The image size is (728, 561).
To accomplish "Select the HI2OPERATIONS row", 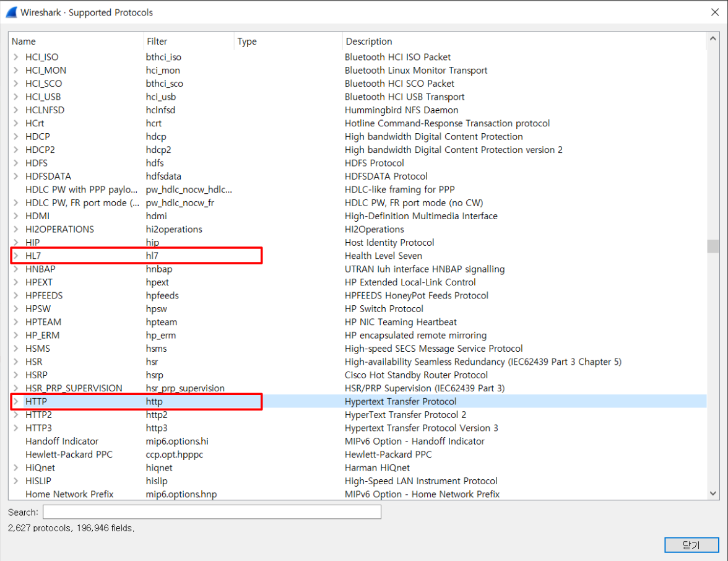I will tap(358, 229).
